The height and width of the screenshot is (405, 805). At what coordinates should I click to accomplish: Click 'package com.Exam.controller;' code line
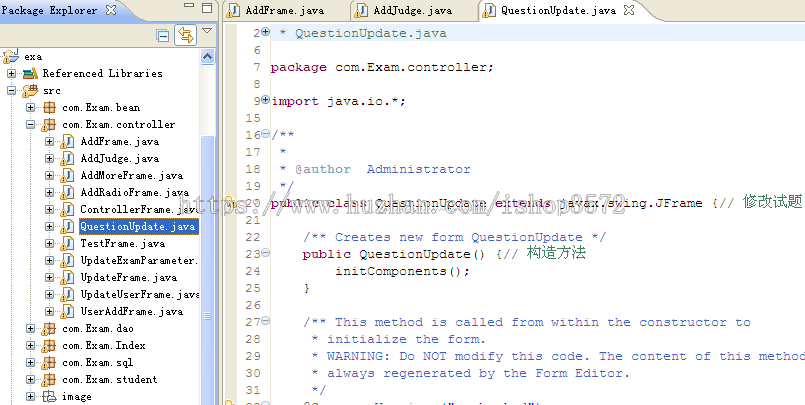tap(382, 67)
